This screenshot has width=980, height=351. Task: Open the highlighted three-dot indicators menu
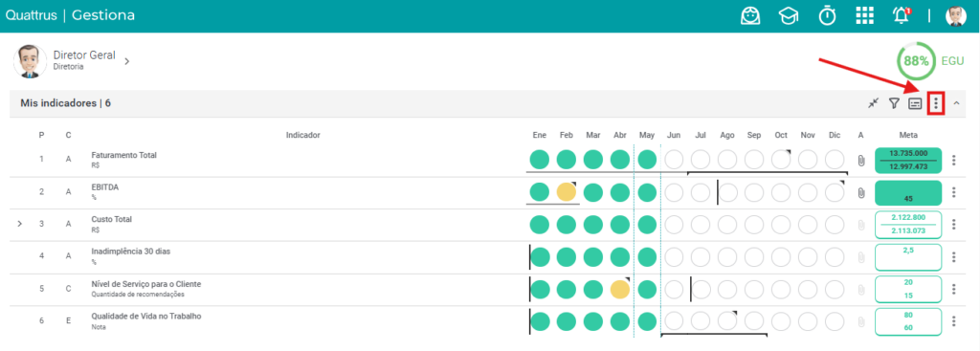click(x=936, y=103)
